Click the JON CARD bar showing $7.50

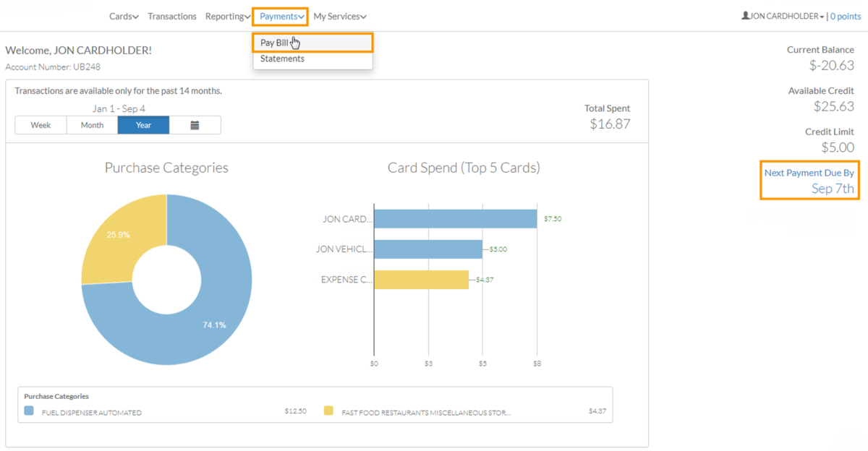coord(456,218)
